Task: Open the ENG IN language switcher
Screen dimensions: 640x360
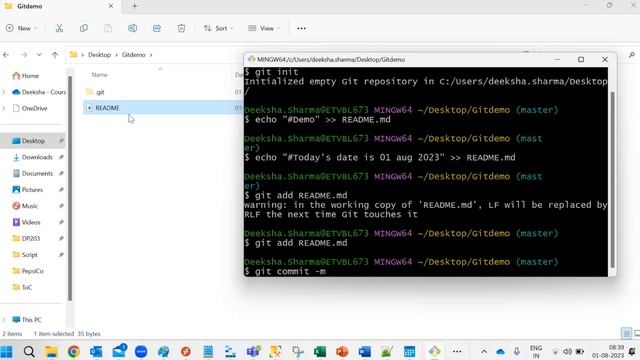Action: point(536,351)
